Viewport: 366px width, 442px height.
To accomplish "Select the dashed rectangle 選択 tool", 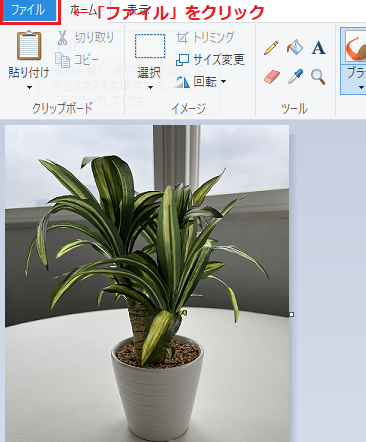I will pos(150,46).
